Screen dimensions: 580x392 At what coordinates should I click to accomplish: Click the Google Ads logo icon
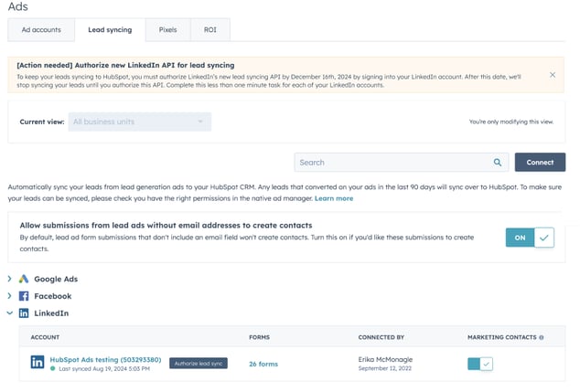click(24, 279)
